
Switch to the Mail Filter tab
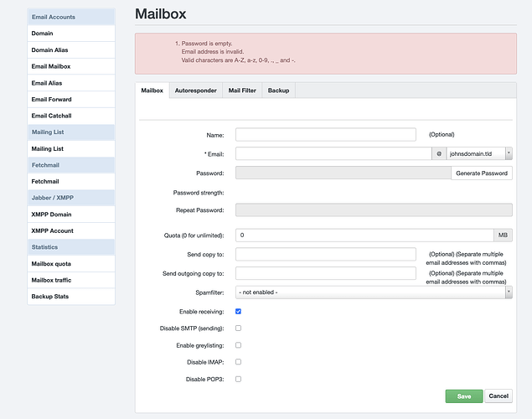pyautogui.click(x=242, y=91)
